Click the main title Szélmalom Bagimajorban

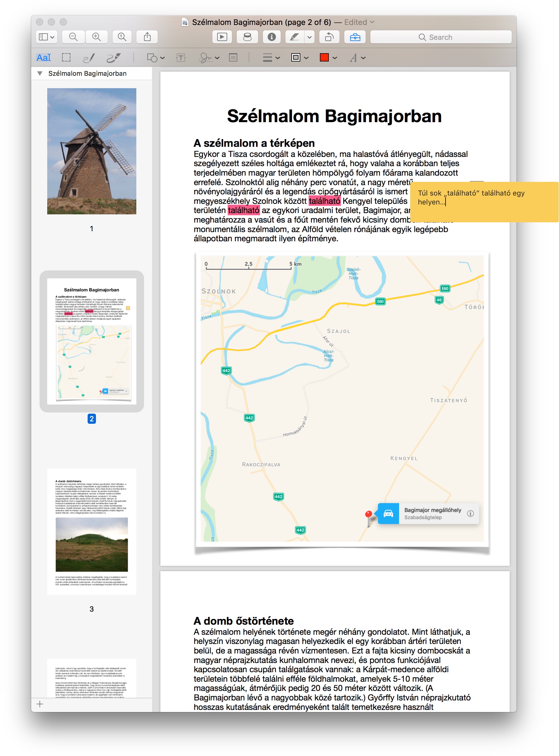click(334, 116)
